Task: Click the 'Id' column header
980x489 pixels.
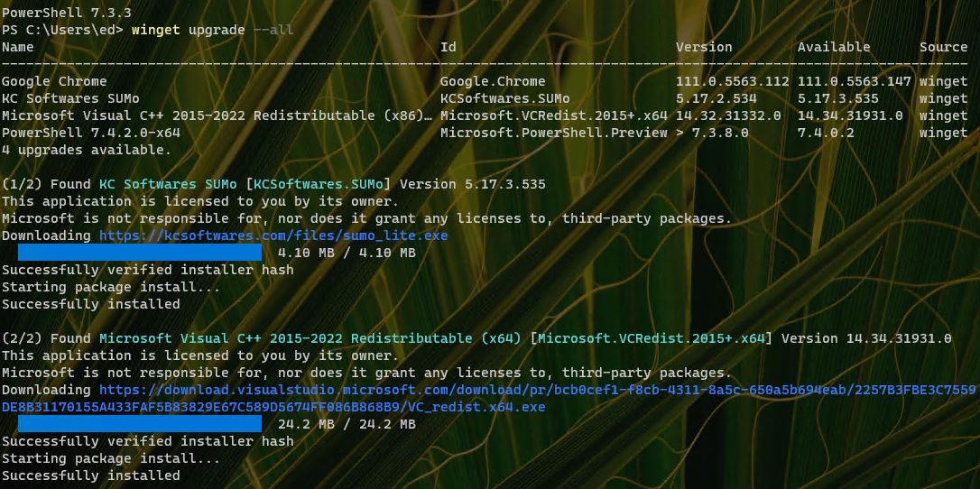Action: tap(448, 47)
